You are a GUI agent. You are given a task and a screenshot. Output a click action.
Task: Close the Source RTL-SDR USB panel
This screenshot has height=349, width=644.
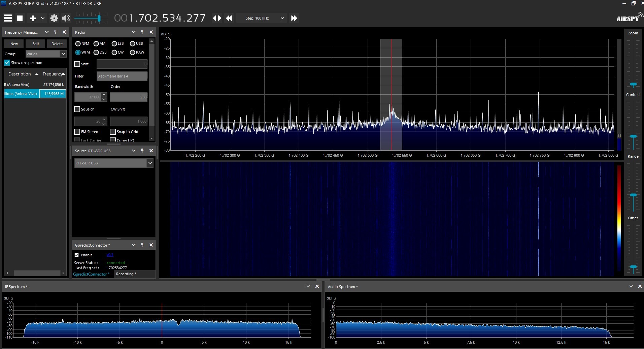point(151,151)
